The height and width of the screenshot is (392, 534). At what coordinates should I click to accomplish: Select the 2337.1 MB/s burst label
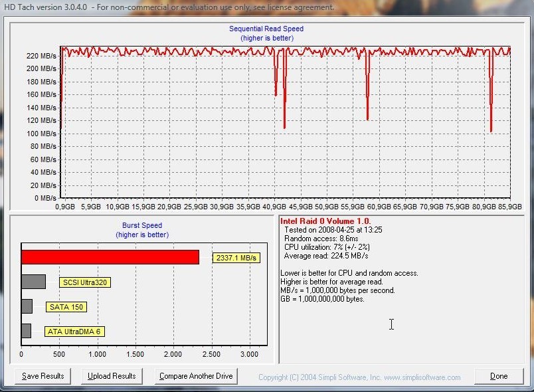(236, 258)
